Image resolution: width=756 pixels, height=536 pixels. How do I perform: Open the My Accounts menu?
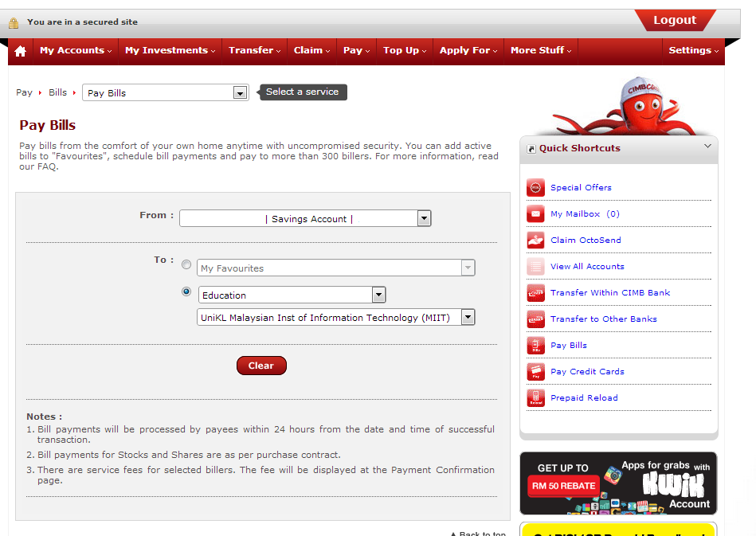tap(76, 51)
